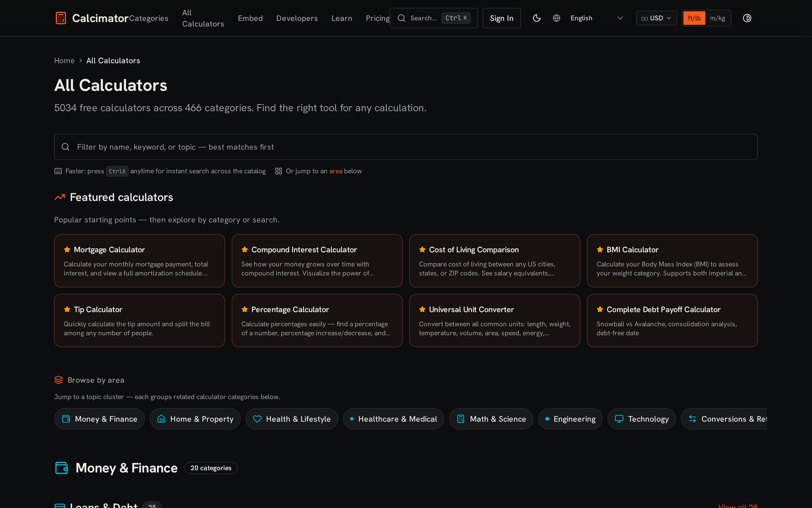The height and width of the screenshot is (508, 812).
Task: Click the star on Percentage Calculator
Action: [x=245, y=309]
